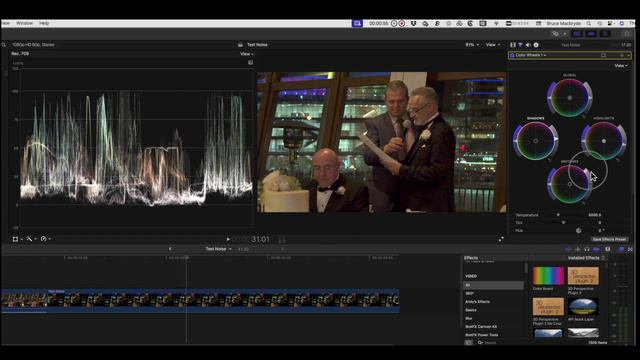Image resolution: width=640 pixels, height=360 pixels.
Task: Click the waveform scope settings icon
Action: pos(250,62)
